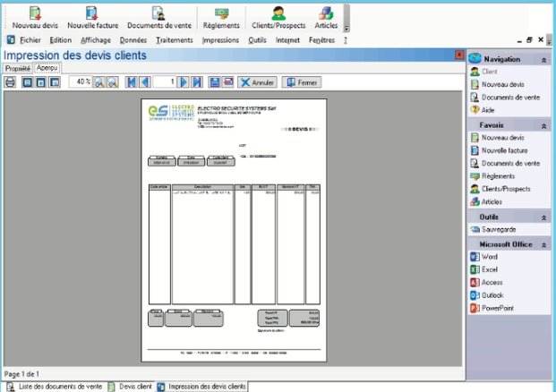
Task: Collapse the Favoris panel section
Action: 543,126
